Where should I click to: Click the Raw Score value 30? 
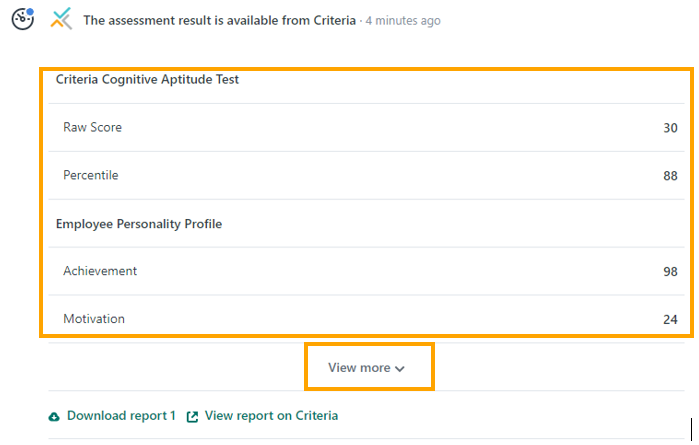pyautogui.click(x=670, y=128)
